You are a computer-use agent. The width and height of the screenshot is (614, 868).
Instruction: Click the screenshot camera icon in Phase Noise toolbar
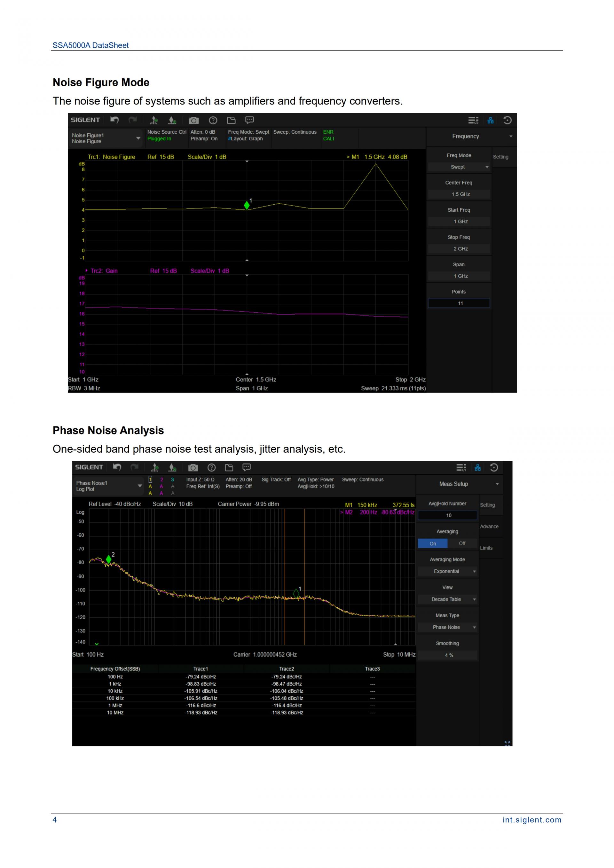[x=193, y=468]
